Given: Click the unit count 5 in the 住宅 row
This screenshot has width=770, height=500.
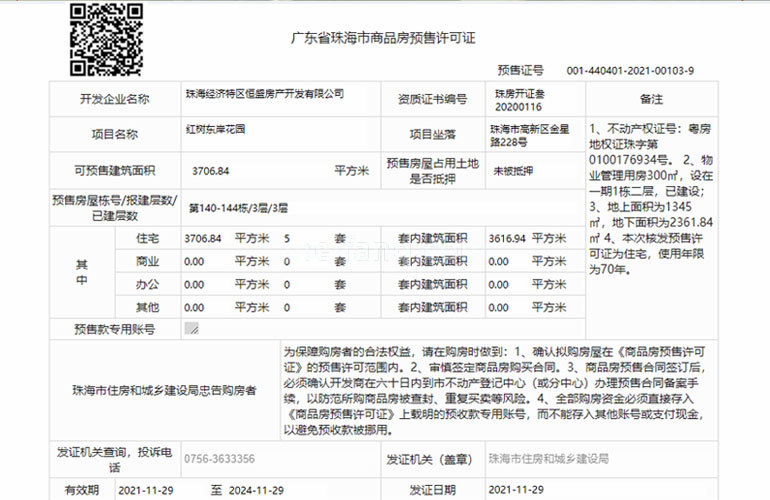Looking at the screenshot, I should (287, 239).
